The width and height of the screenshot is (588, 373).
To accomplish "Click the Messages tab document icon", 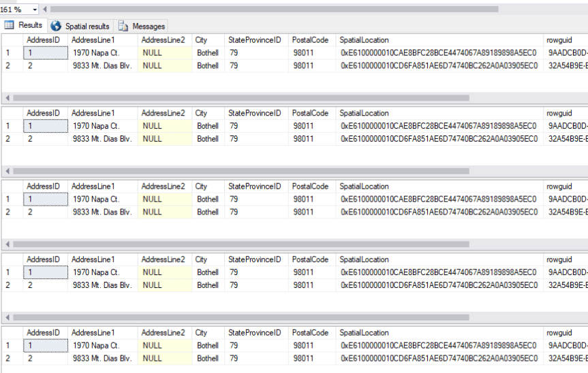I will click(123, 26).
